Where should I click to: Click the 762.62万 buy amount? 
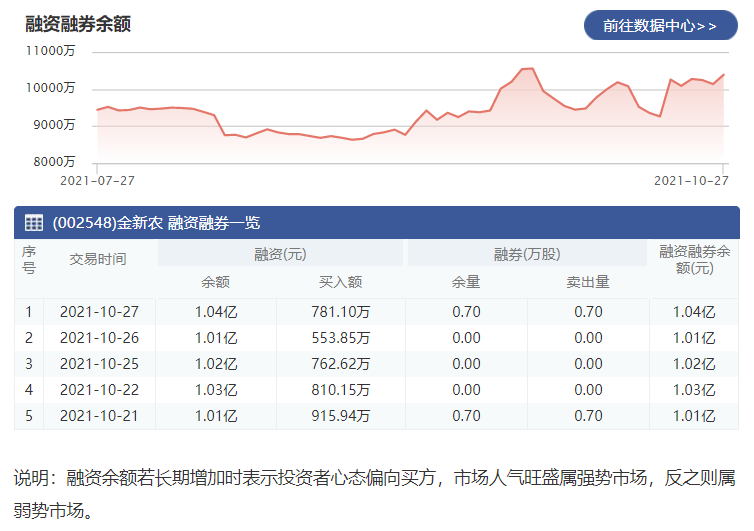[x=340, y=364]
